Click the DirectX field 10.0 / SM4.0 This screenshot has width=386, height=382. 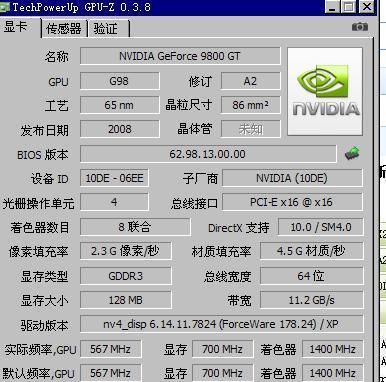click(x=321, y=227)
